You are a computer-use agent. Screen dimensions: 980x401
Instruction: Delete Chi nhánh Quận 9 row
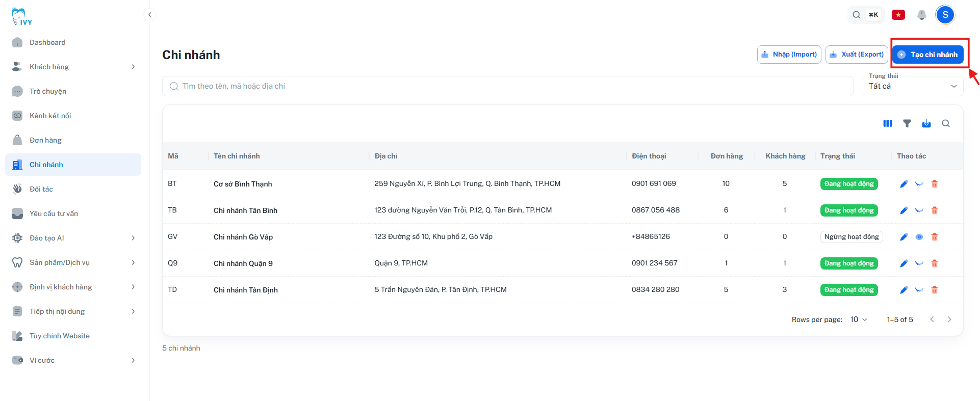(x=935, y=263)
